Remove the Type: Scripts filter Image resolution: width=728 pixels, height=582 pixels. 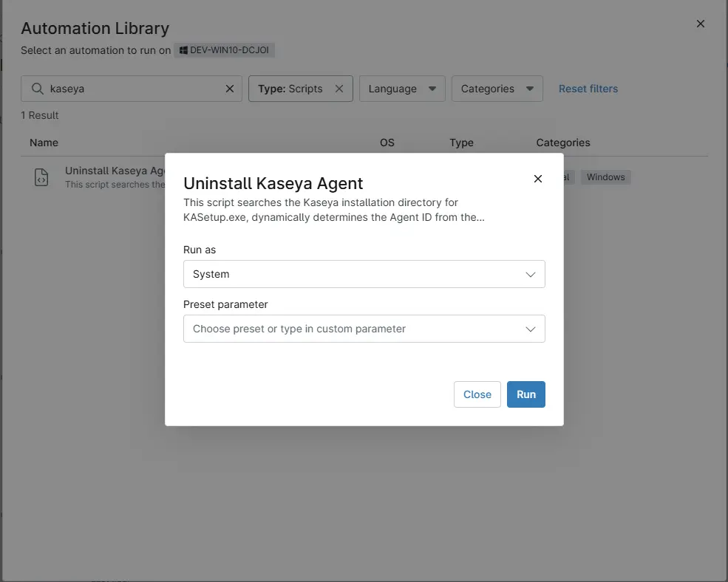point(339,89)
